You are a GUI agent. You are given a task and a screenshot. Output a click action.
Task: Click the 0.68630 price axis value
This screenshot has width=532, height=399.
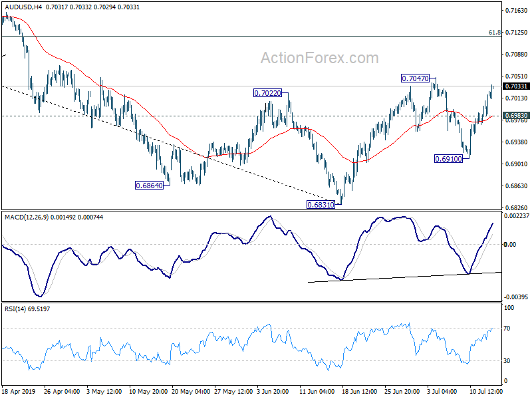click(517, 186)
